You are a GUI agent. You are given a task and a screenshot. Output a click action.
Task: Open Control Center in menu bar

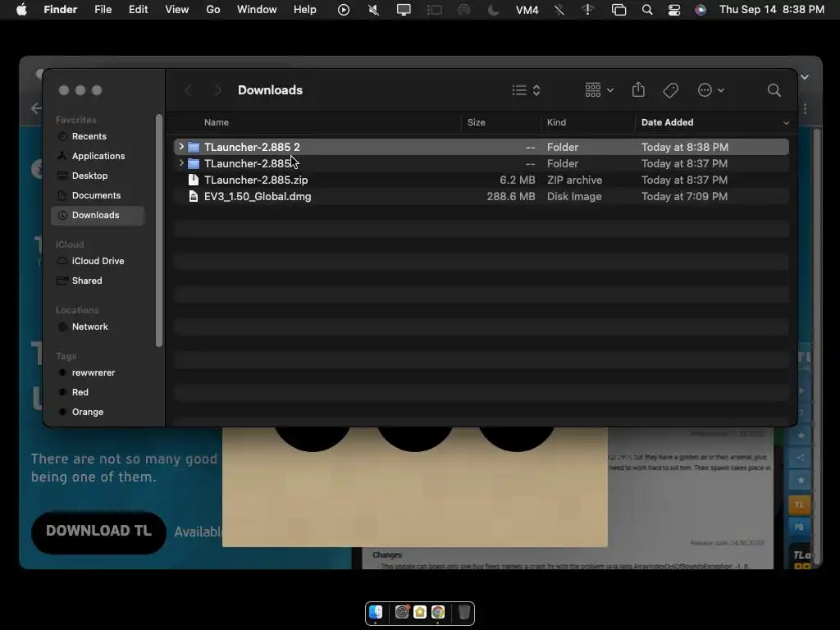click(674, 10)
